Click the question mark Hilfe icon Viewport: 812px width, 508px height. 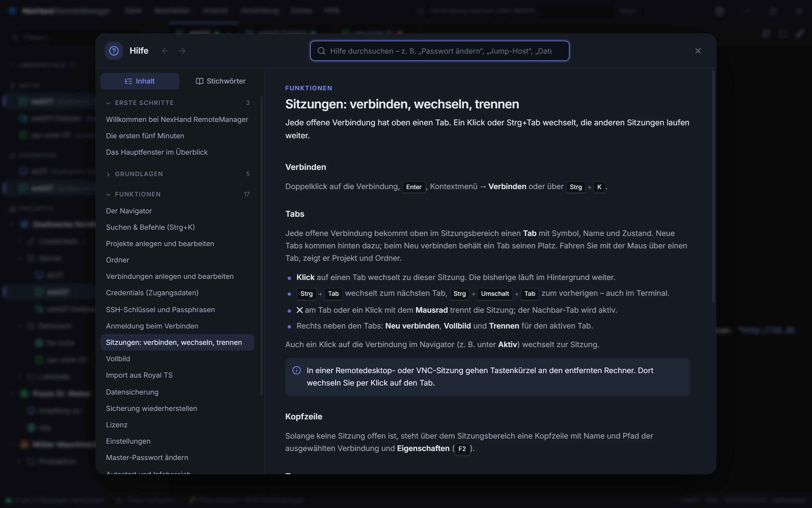[x=114, y=51]
